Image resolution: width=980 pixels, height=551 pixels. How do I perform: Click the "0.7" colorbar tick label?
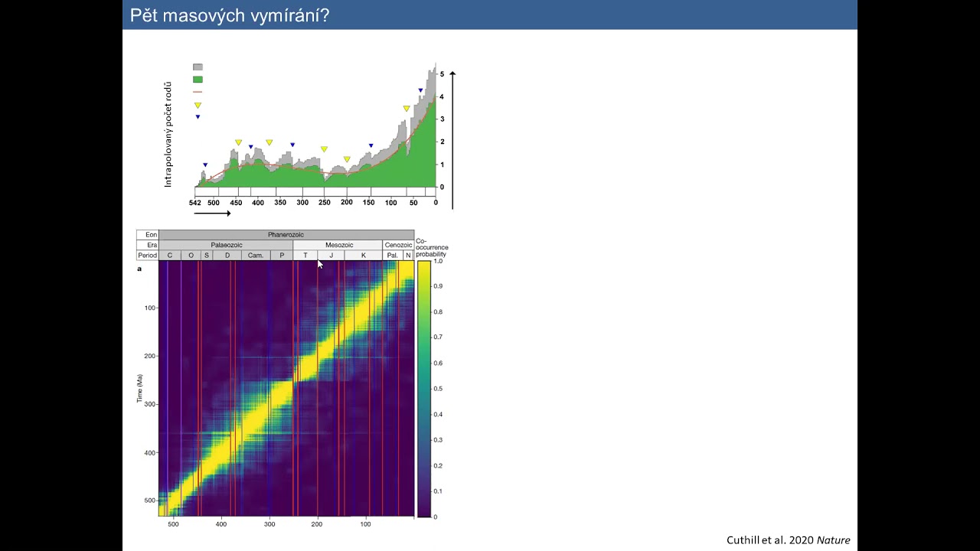[438, 337]
